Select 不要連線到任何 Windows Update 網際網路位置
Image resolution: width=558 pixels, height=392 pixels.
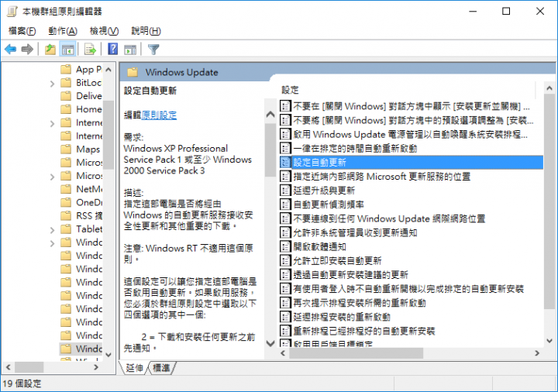coord(389,218)
